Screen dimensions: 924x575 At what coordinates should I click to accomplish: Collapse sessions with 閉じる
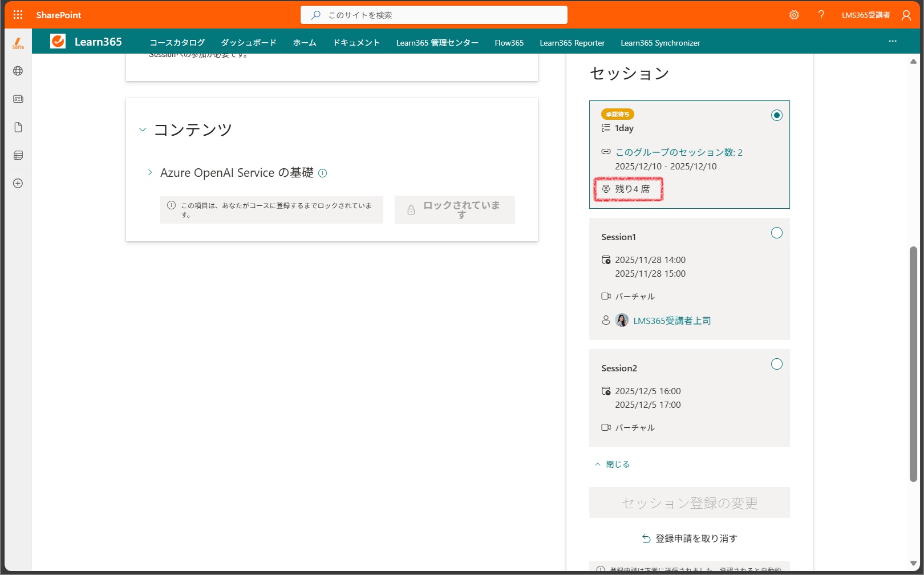(x=612, y=464)
